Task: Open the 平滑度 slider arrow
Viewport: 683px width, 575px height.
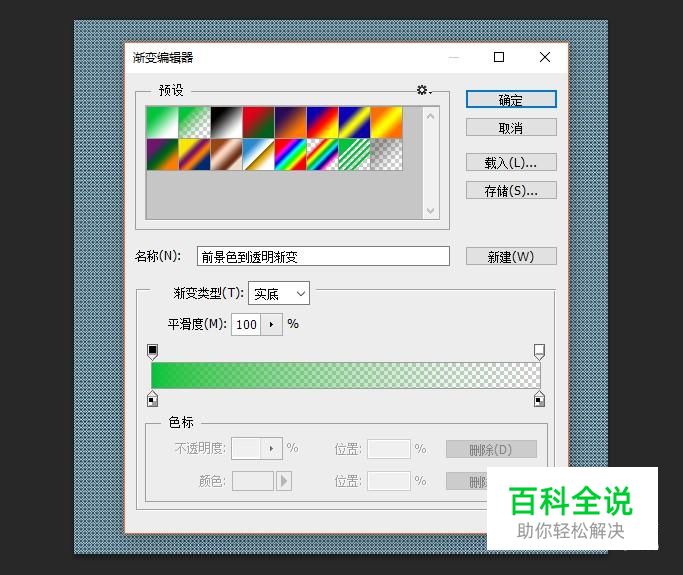Action: [x=271, y=325]
